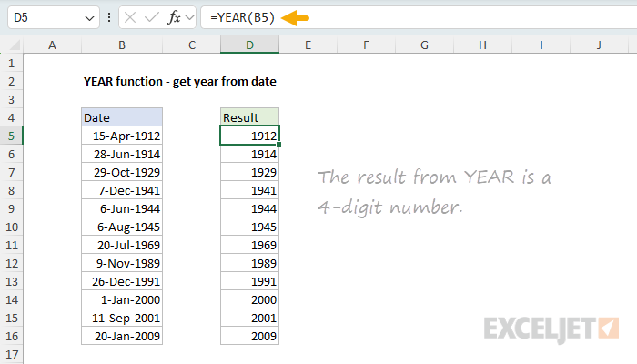Click the formula bar containing =YEAR(B5)
The image size is (637, 364).
[x=419, y=17]
